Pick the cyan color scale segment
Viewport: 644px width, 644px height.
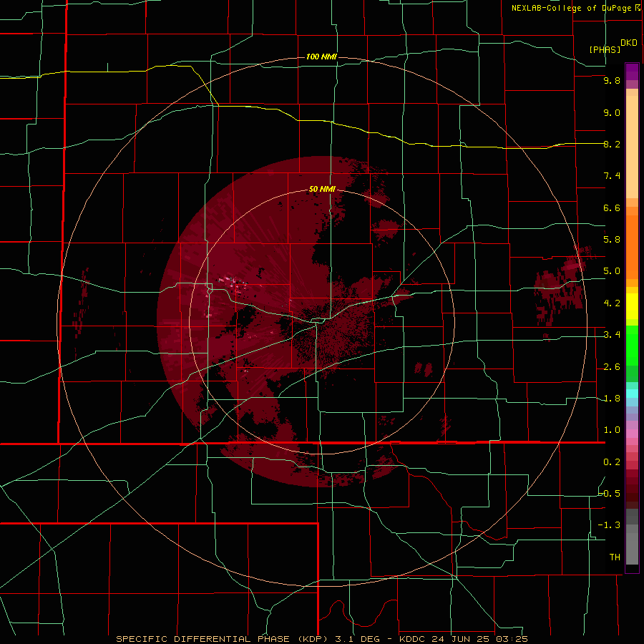[x=632, y=394]
